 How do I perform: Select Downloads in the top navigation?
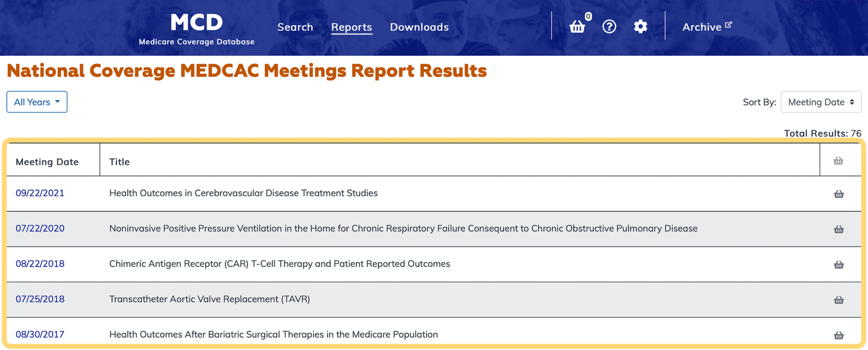pyautogui.click(x=419, y=27)
